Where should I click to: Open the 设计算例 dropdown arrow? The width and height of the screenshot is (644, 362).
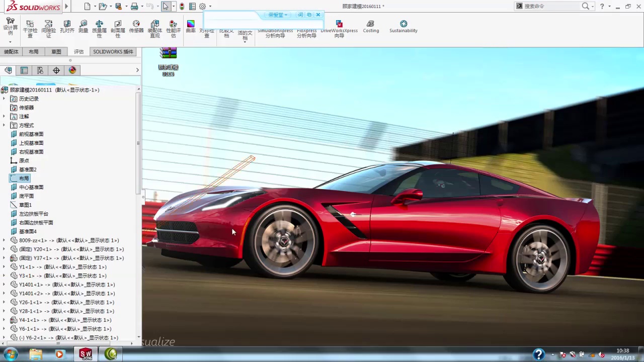10,42
